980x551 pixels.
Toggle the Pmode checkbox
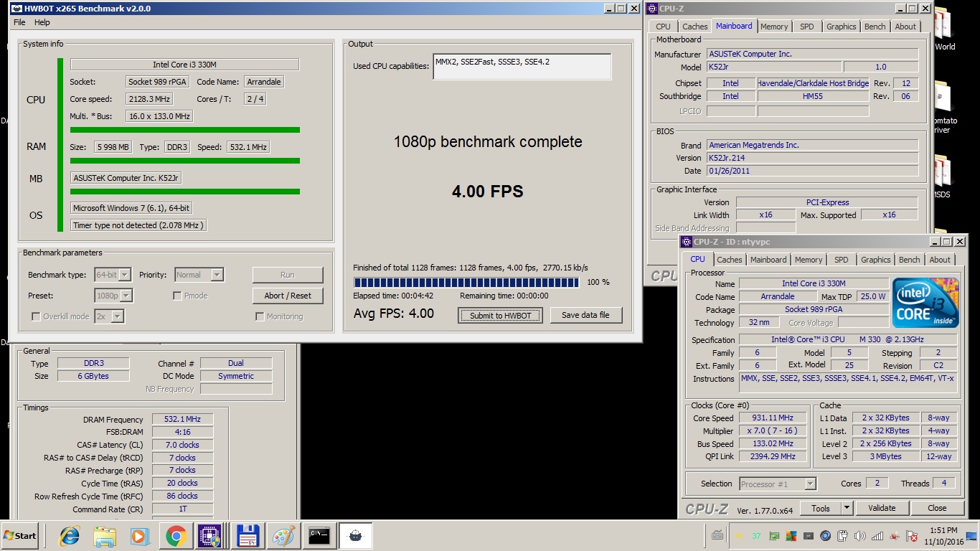[x=177, y=296]
